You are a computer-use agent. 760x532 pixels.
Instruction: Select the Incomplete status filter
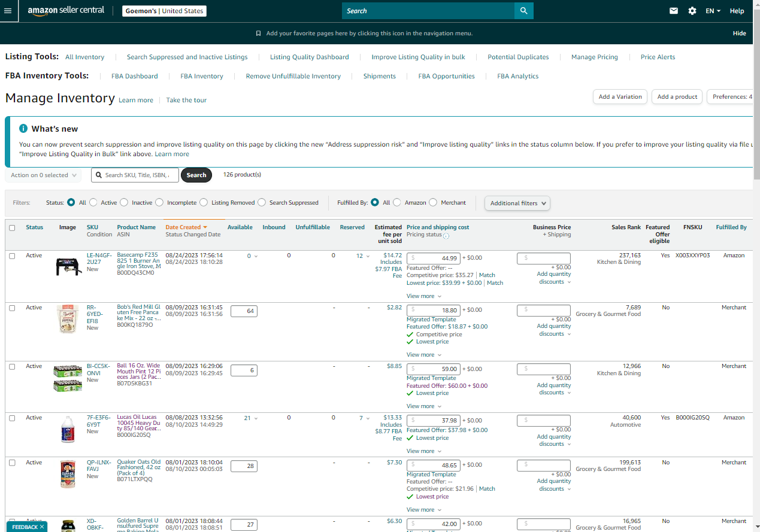click(159, 202)
